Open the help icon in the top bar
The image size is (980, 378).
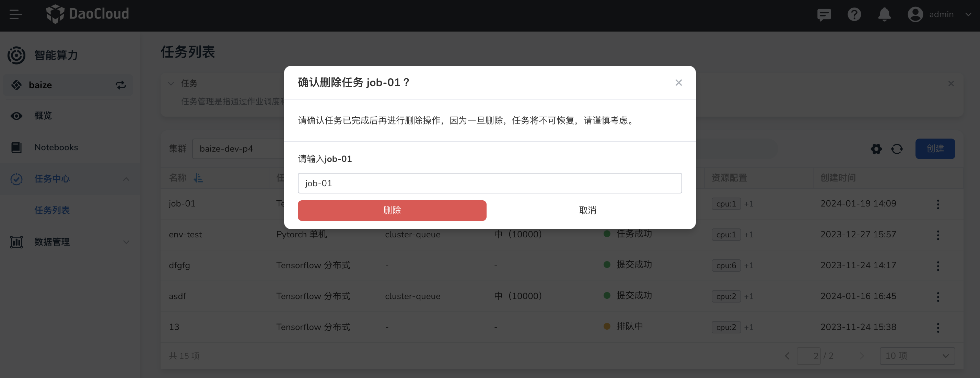tap(854, 14)
